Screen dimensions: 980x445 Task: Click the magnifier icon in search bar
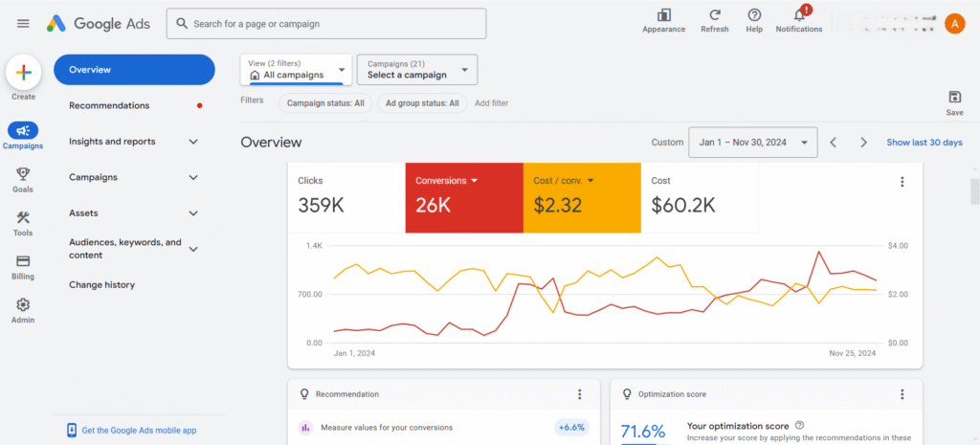pos(182,24)
